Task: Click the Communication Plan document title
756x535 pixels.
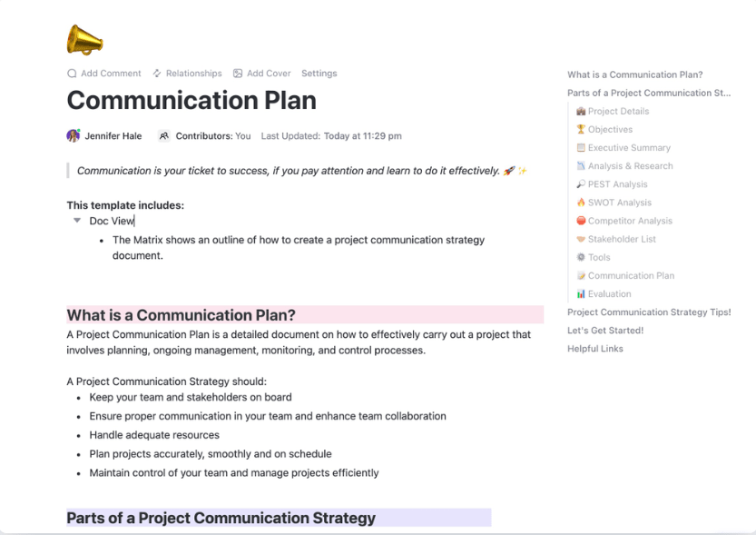Action: [x=191, y=100]
